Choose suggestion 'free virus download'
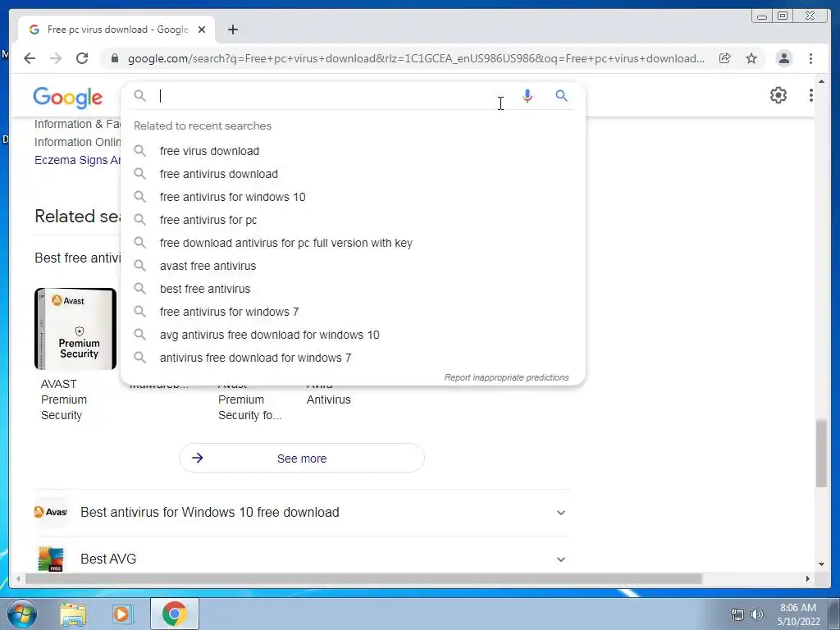 [x=353, y=151]
